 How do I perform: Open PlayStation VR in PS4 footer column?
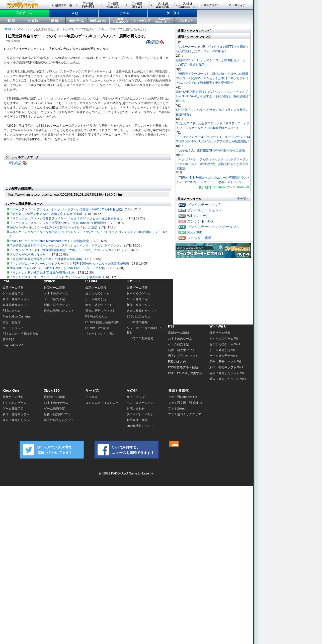[x=13, y=345]
